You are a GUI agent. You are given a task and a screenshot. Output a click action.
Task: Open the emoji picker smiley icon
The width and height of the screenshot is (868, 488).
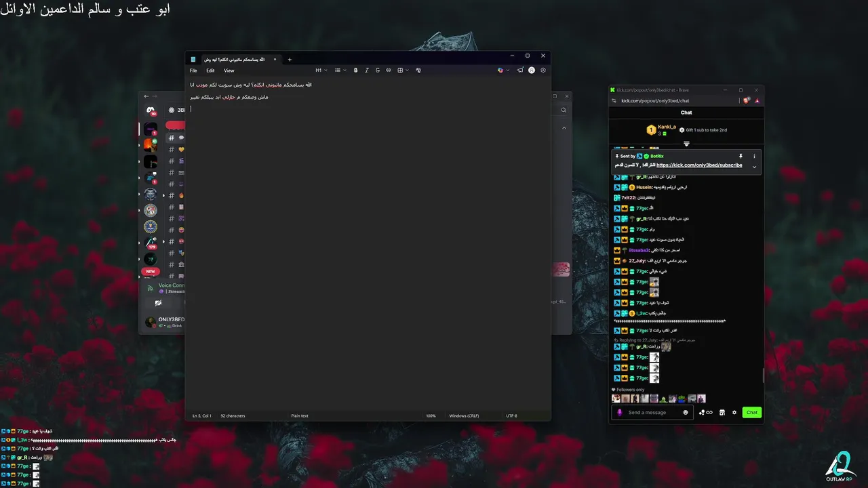pyautogui.click(x=686, y=413)
